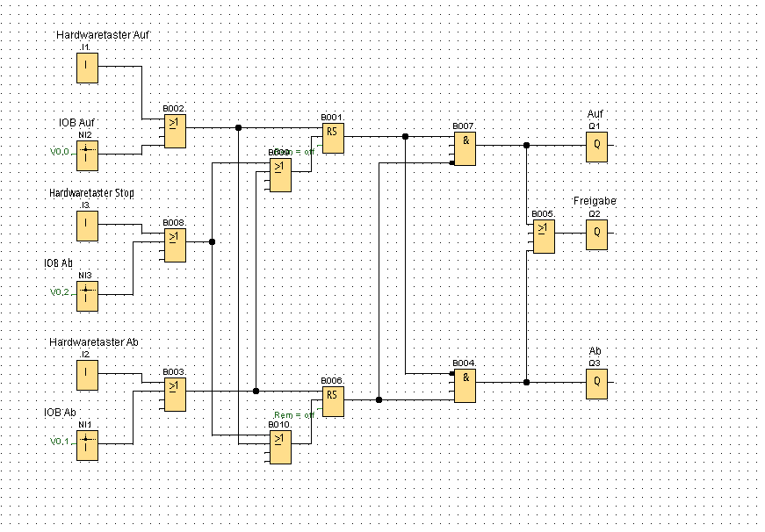The height and width of the screenshot is (532, 765).
Task: Select OR block B005
Action: [x=544, y=236]
